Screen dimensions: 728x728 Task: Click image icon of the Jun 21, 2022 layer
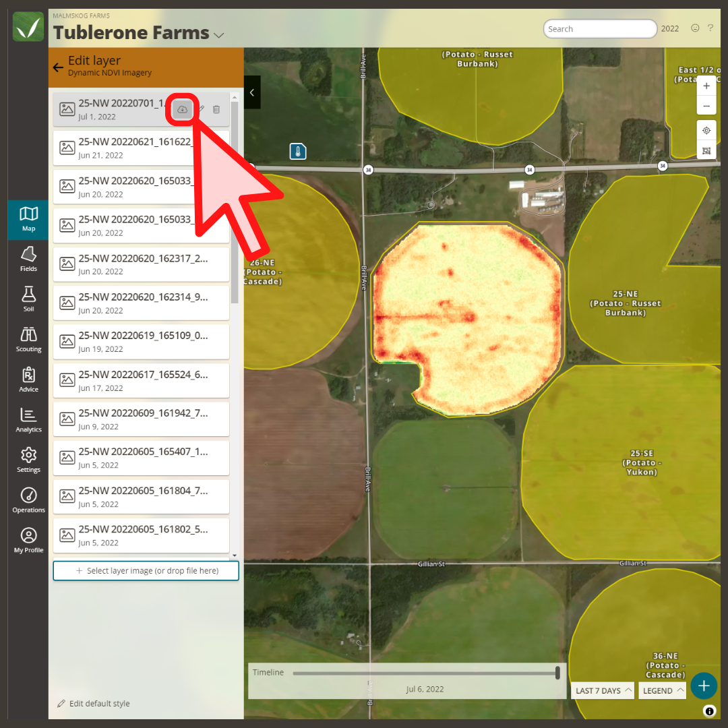[x=67, y=148]
